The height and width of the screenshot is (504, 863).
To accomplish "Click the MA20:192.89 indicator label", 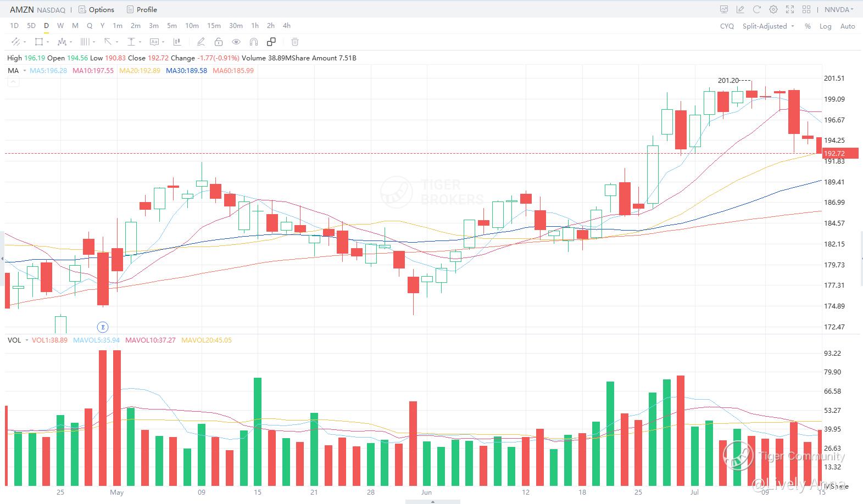I will 140,70.
